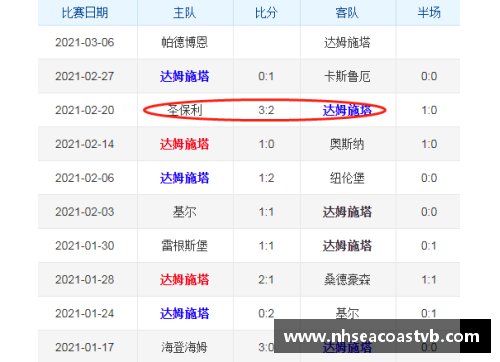This screenshot has width=500, height=362.
Task: Select half-time 1:0 in 2021-02-20 row
Action: 429,110
